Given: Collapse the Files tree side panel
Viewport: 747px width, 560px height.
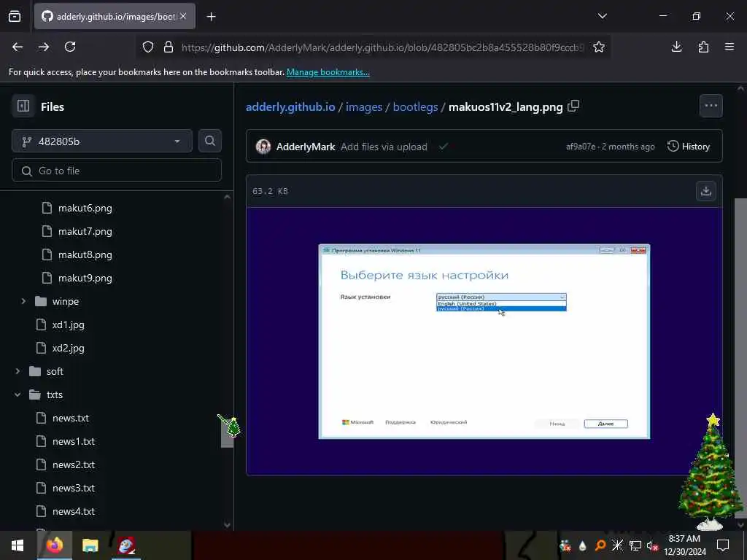Looking at the screenshot, I should click(x=23, y=106).
